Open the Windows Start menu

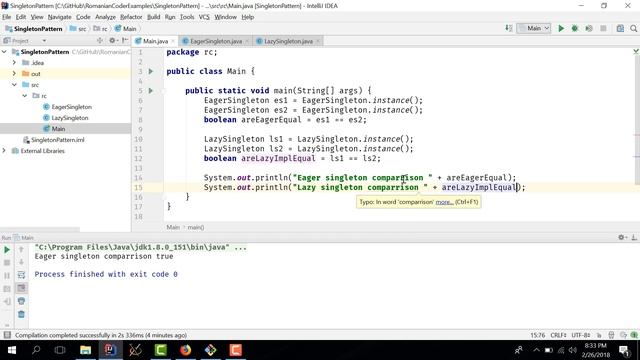point(11,350)
